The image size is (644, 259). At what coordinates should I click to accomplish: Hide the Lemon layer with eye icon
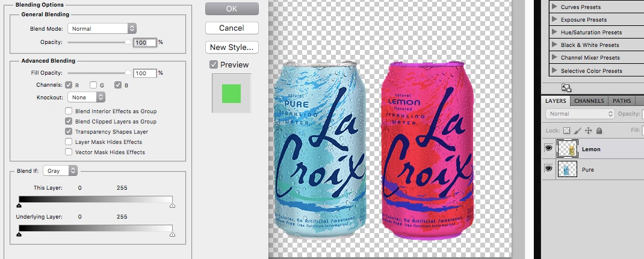pos(548,148)
